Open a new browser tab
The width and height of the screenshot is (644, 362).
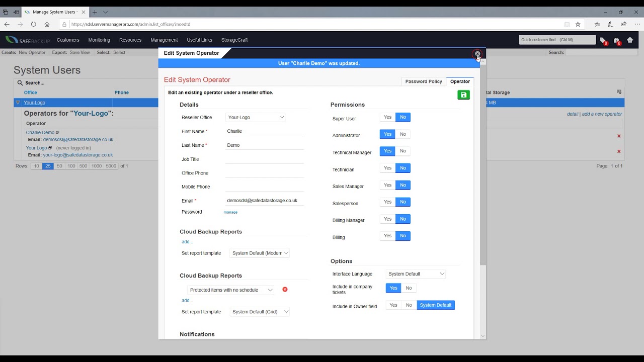95,12
